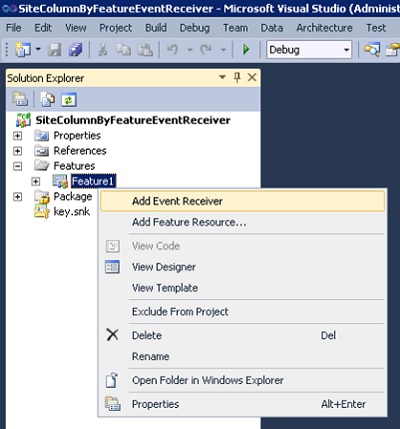This screenshot has width=400, height=429.
Task: Expand the Properties tree node
Action: 17,136
